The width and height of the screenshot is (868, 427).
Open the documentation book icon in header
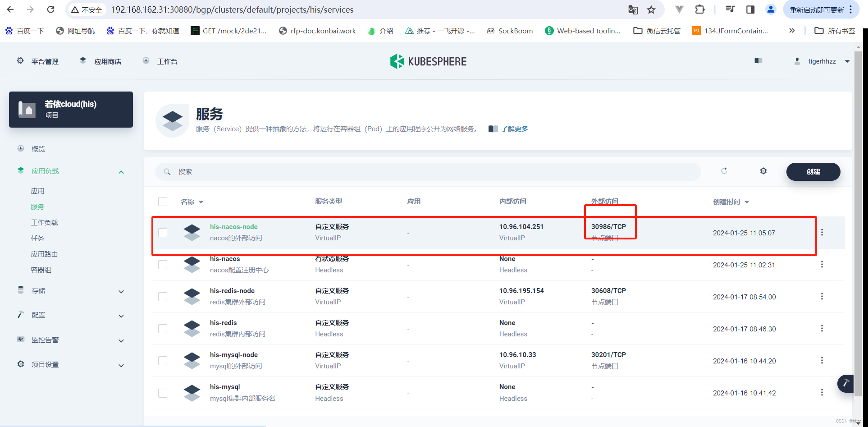pos(758,61)
